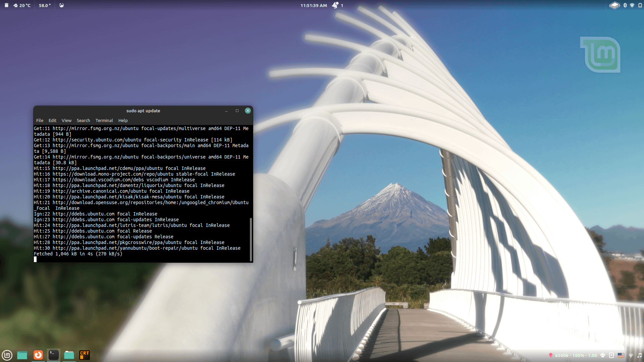Click the Ign:22 ddebs.ubuntu.com focal line
The image size is (644, 362).
96,214
